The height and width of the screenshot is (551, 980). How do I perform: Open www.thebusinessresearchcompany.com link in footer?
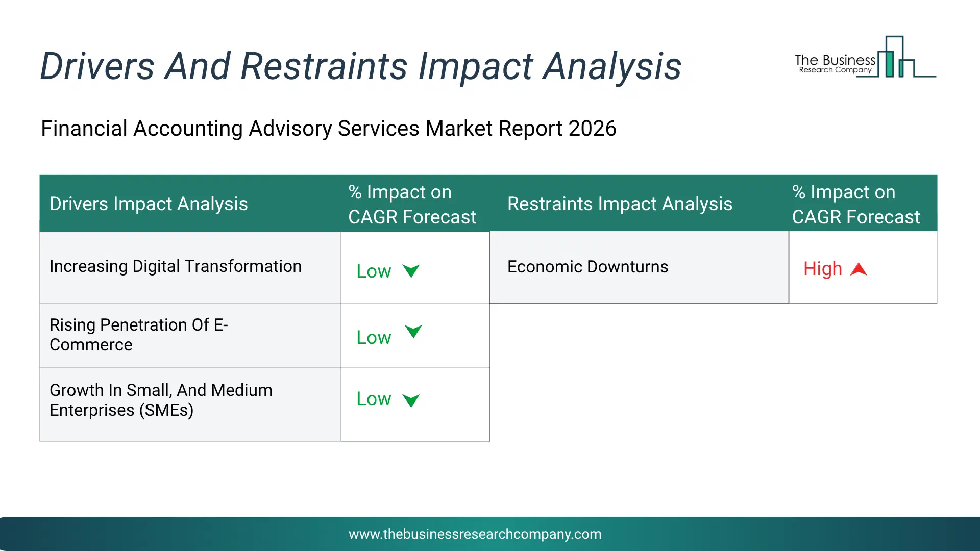point(475,534)
